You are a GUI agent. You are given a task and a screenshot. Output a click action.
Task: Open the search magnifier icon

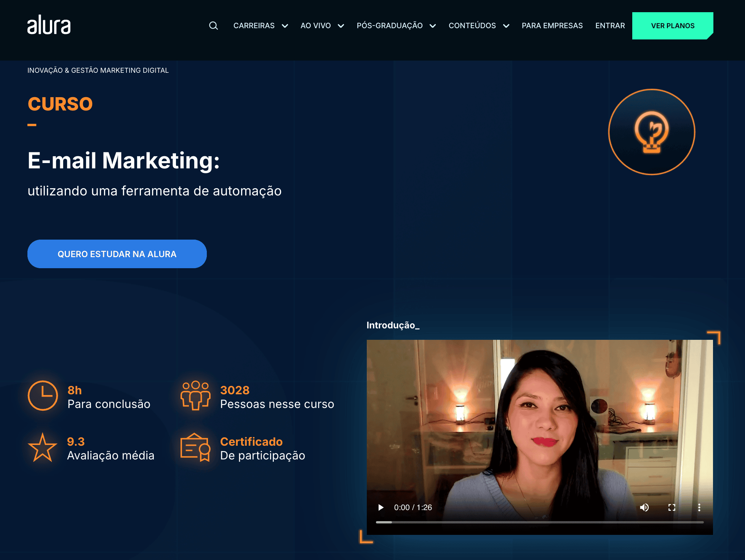click(214, 26)
